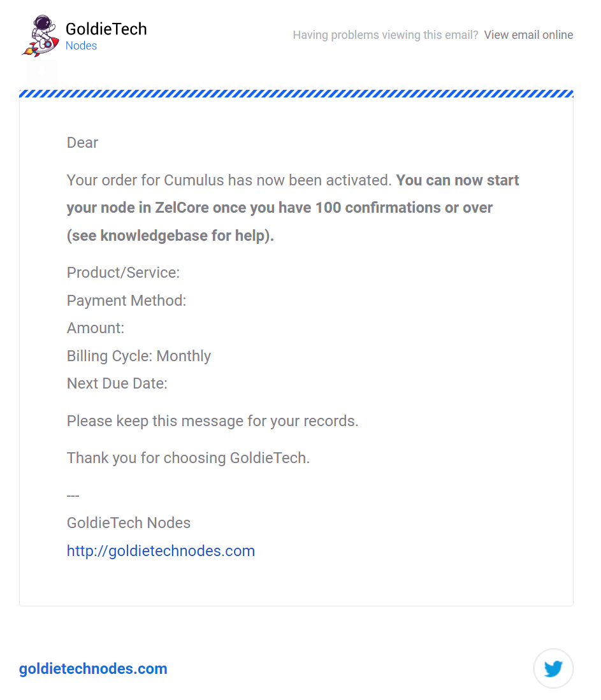Click the Next Due Date line
Screen dimensions: 601x700
117,383
